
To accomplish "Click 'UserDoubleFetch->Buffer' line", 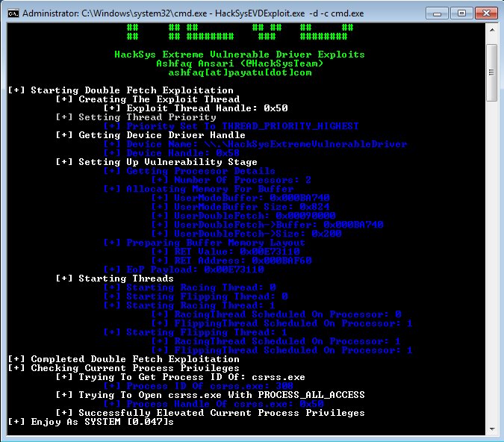I will point(267,225).
